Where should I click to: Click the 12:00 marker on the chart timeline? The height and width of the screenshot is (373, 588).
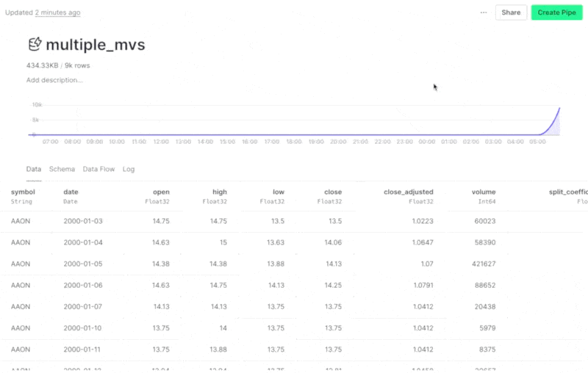coord(161,142)
